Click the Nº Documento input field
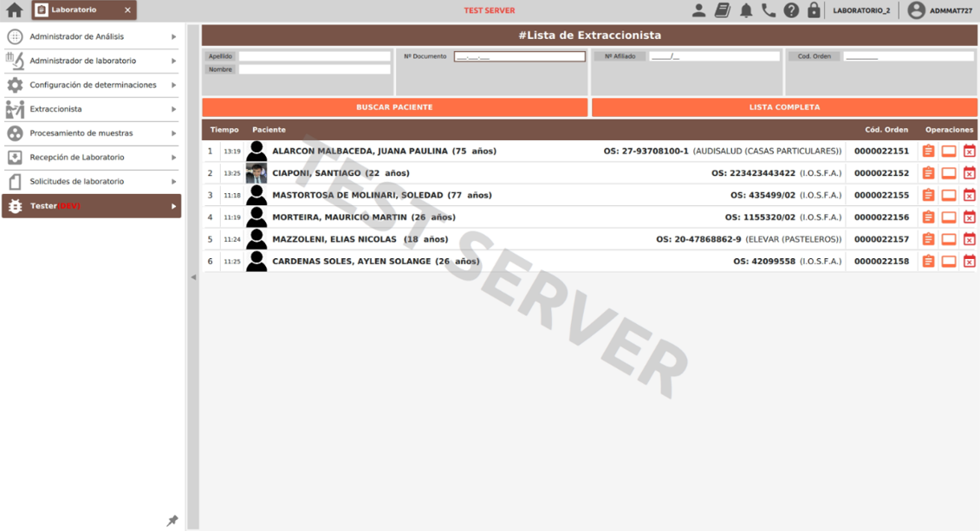980x531 pixels. pos(520,55)
